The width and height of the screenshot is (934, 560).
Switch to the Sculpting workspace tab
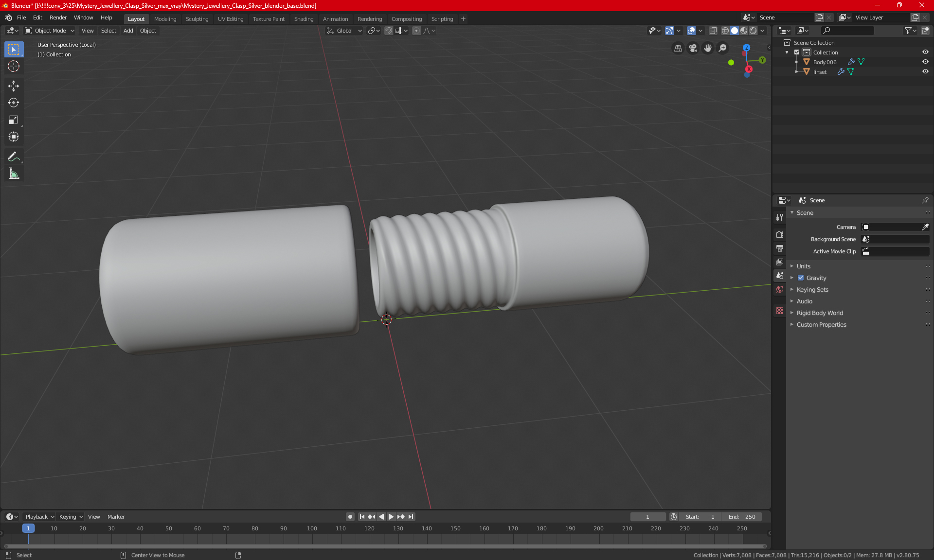(x=197, y=19)
